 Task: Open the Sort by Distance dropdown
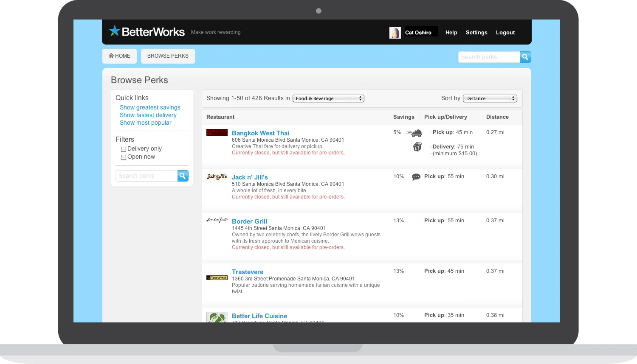(x=490, y=98)
